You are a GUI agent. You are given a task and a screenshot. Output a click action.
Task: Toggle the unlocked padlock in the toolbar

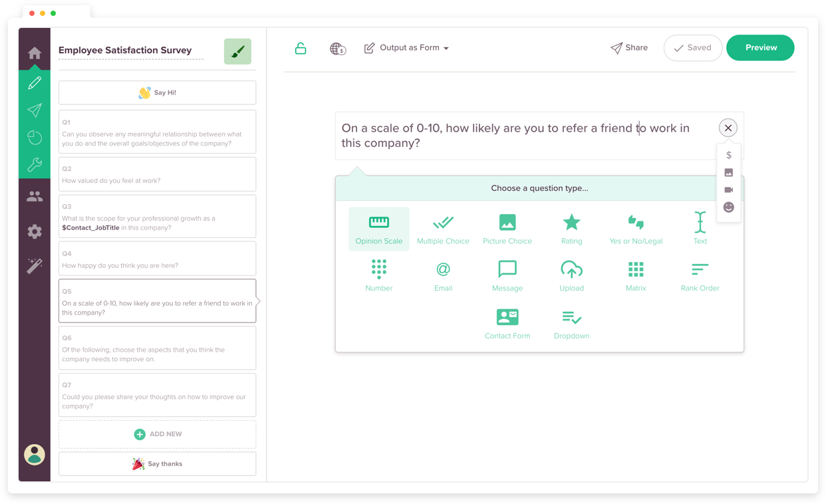300,47
